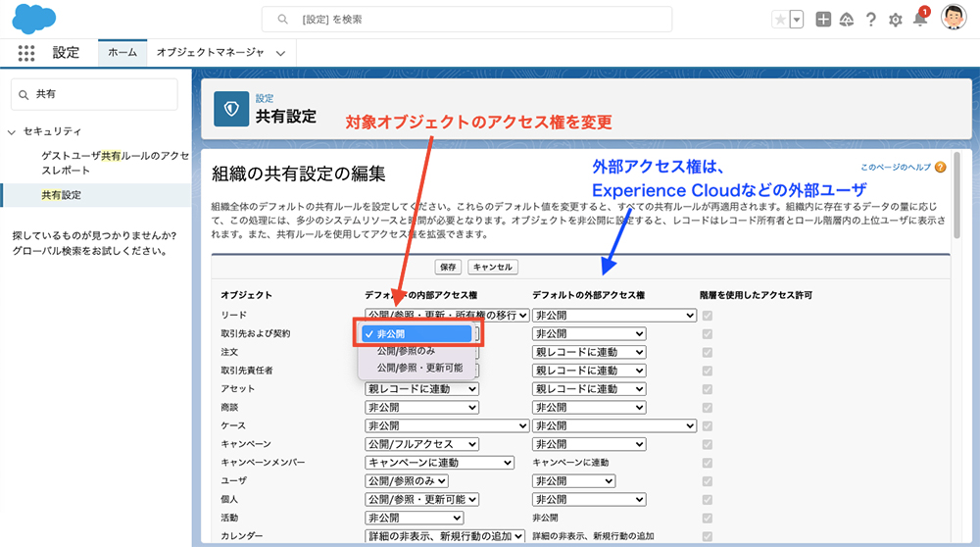The image size is (980, 547).
Task: Toggle hierarchy access checkbox for リード
Action: [708, 316]
